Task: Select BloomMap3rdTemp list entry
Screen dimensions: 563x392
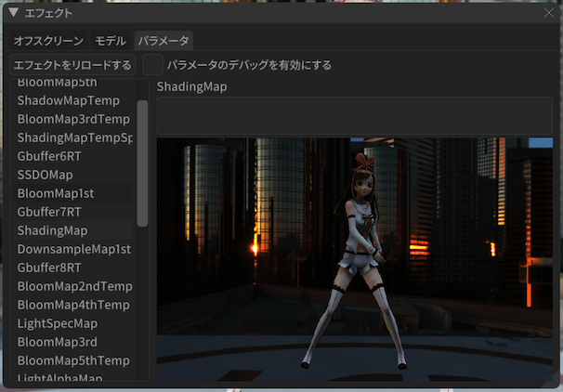Action: [73, 119]
